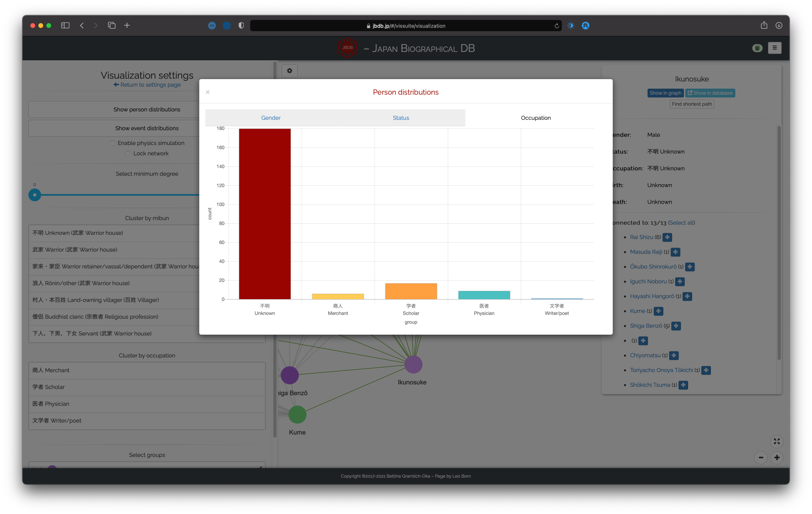Open Safari share menu
Screen dimensions: 812x514
(x=764, y=25)
